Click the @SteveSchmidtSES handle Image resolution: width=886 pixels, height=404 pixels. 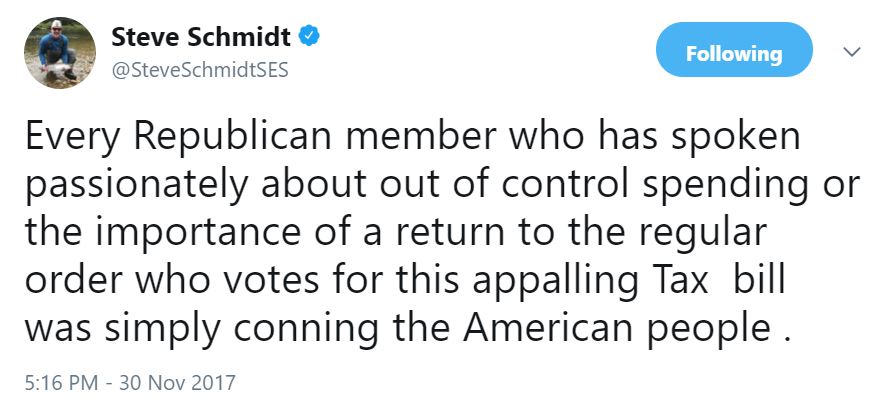click(198, 71)
